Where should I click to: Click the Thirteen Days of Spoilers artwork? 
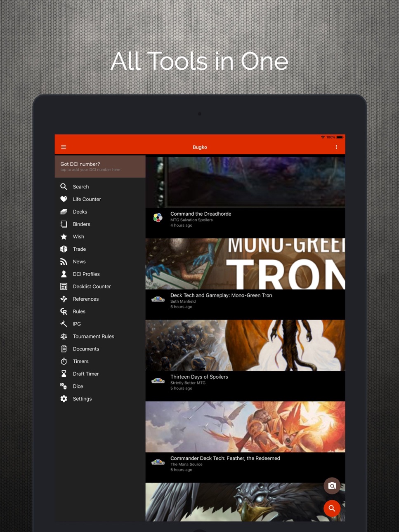pos(245,345)
